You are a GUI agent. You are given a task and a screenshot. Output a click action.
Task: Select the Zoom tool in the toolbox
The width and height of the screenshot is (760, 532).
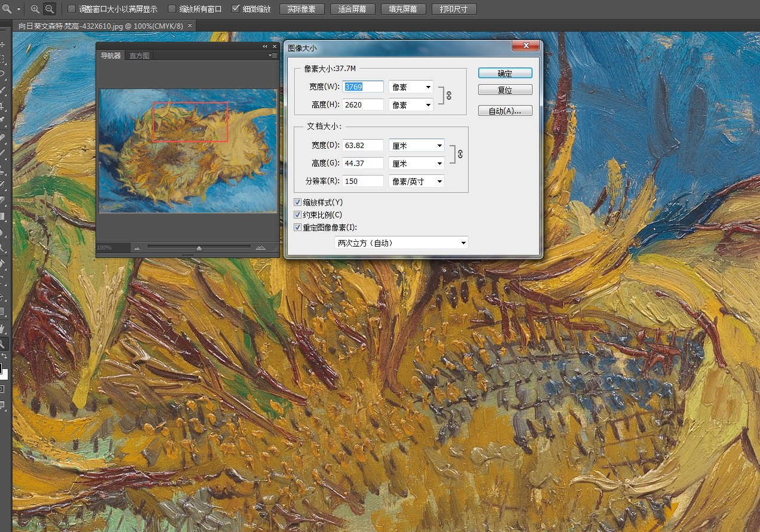coord(3,343)
